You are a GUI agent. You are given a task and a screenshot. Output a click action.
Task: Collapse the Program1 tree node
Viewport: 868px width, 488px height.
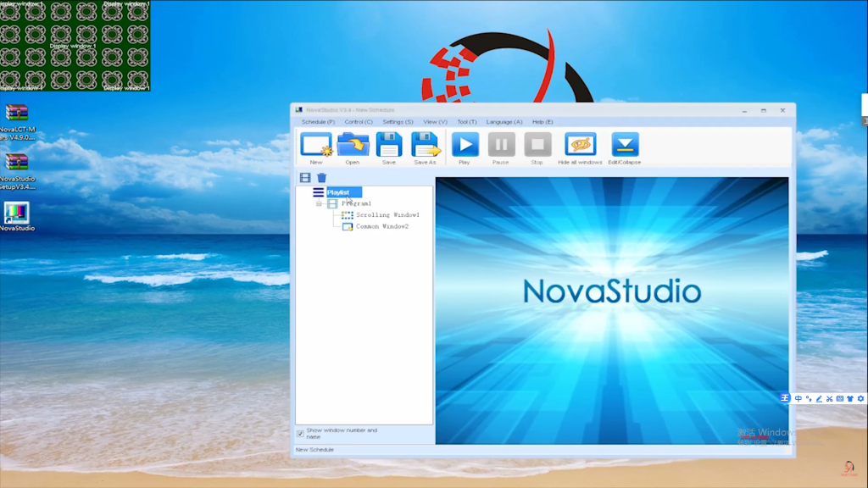tap(319, 203)
